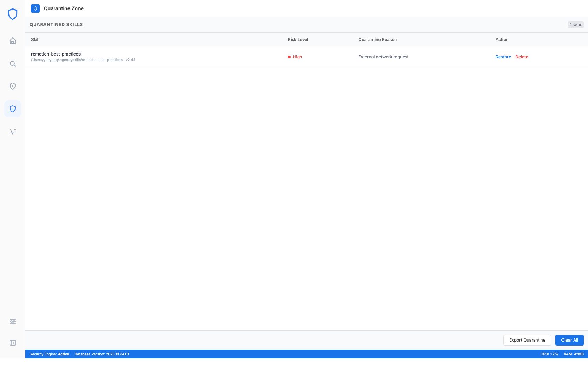Select the Quarantine Zone sidebar icon
The height and width of the screenshot is (389, 588).
(13, 109)
